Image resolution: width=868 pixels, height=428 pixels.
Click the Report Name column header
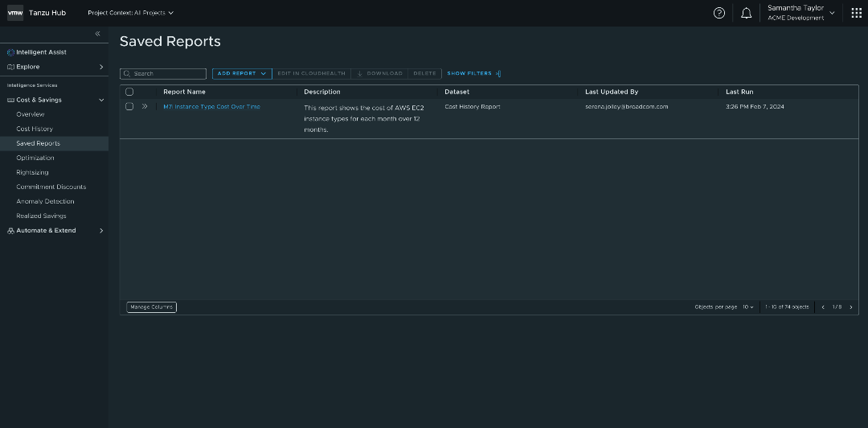click(x=184, y=92)
